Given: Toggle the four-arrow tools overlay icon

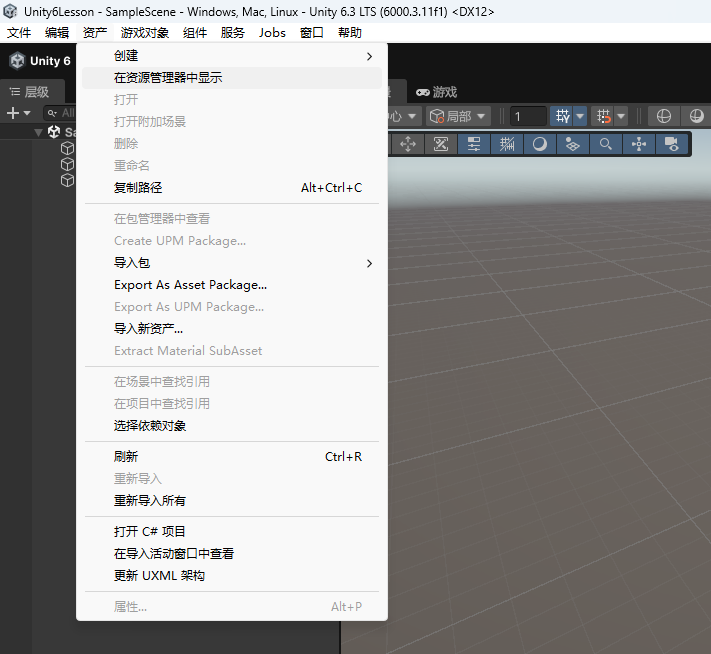Looking at the screenshot, I should click(x=408, y=144).
